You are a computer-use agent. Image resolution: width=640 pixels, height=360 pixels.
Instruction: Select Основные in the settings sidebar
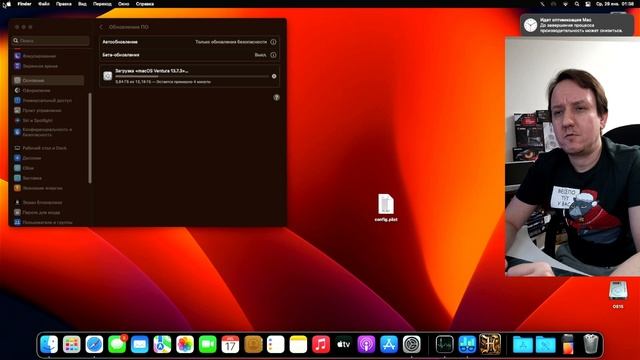point(48,80)
